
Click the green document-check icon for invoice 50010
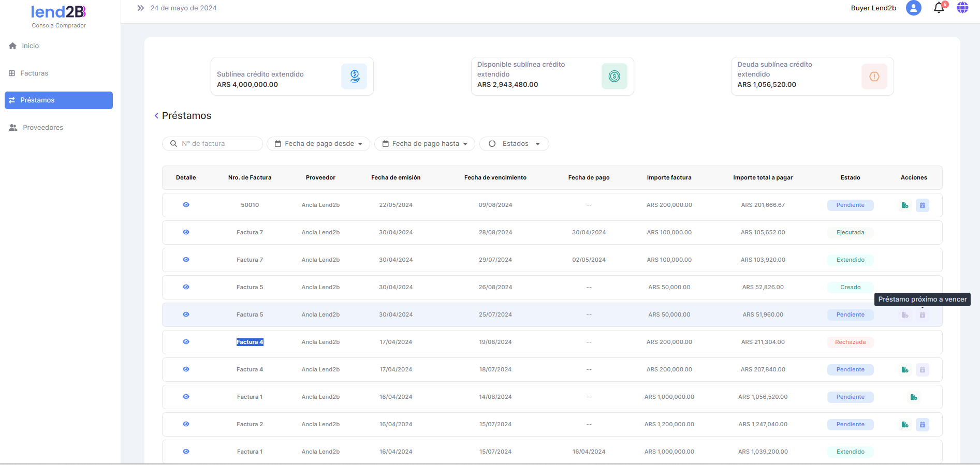904,205
